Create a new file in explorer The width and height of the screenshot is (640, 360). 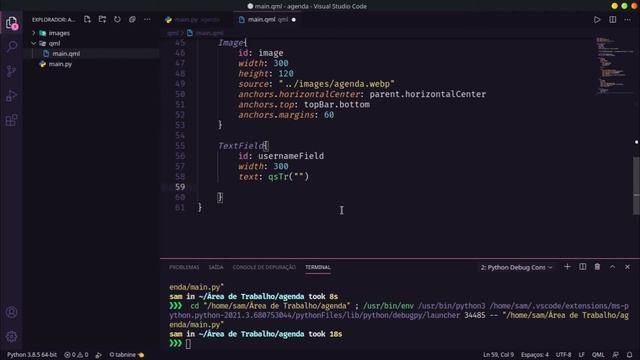[x=87, y=19]
